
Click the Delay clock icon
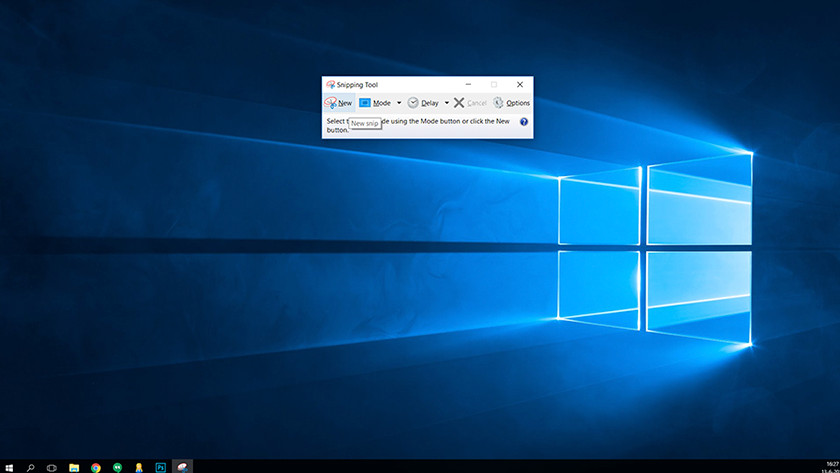pyautogui.click(x=413, y=103)
